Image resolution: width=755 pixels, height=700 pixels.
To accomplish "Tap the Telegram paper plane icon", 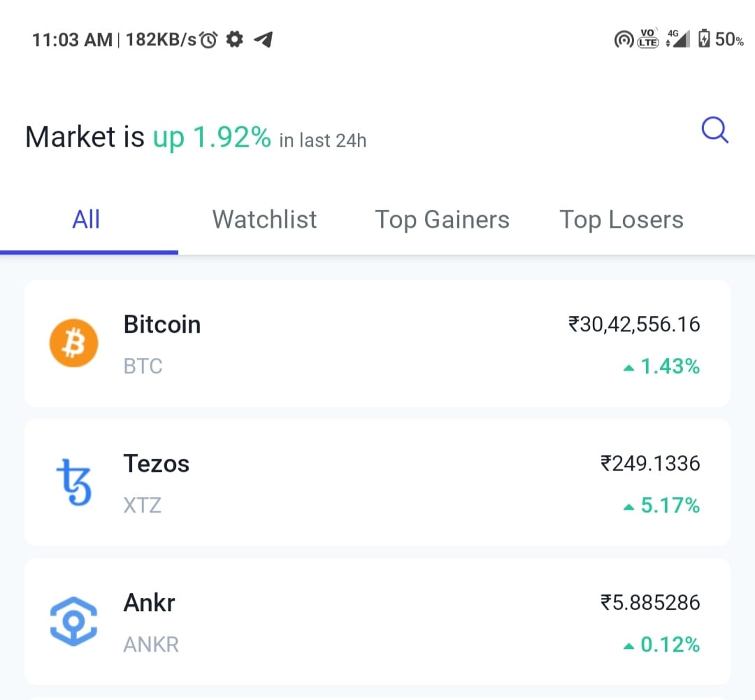I will coord(263,40).
